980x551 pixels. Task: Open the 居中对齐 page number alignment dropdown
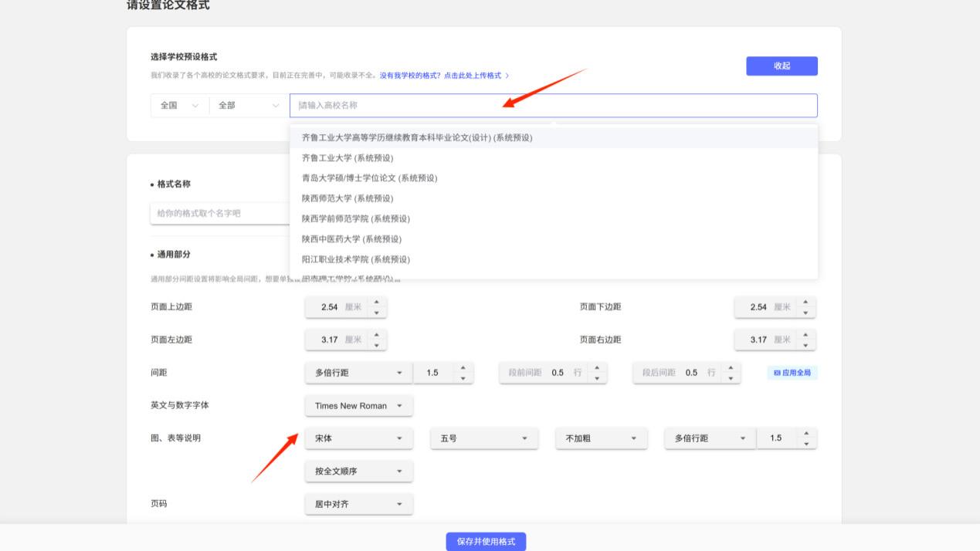pyautogui.click(x=358, y=504)
